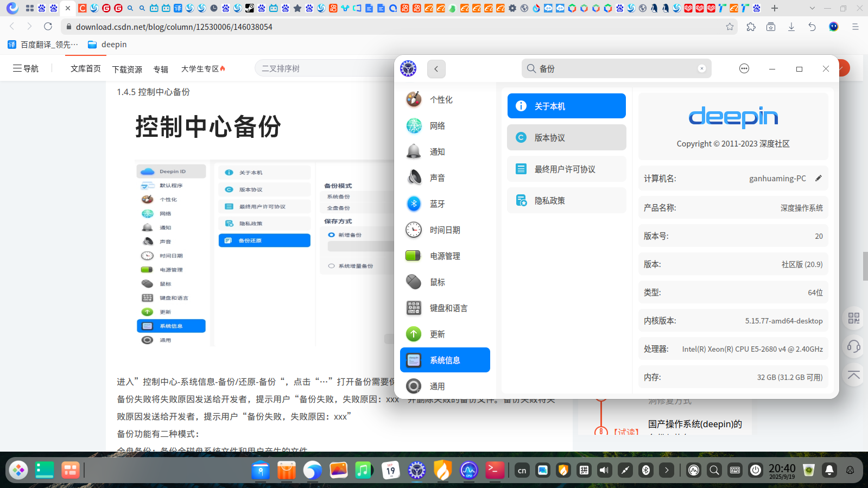Open the 版本协议 page
This screenshot has width=868, height=488.
coord(567,137)
